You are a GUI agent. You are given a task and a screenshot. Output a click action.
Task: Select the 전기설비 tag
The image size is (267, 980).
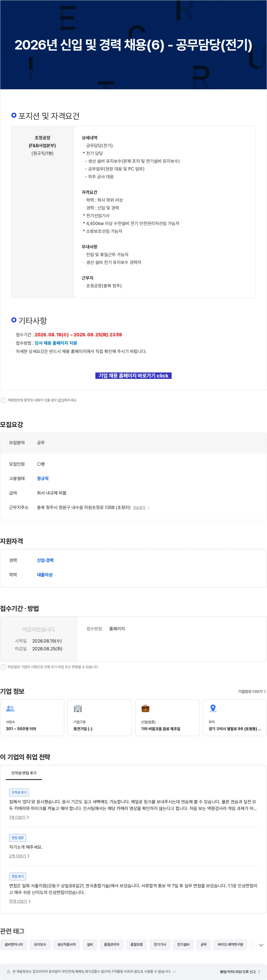(183, 945)
